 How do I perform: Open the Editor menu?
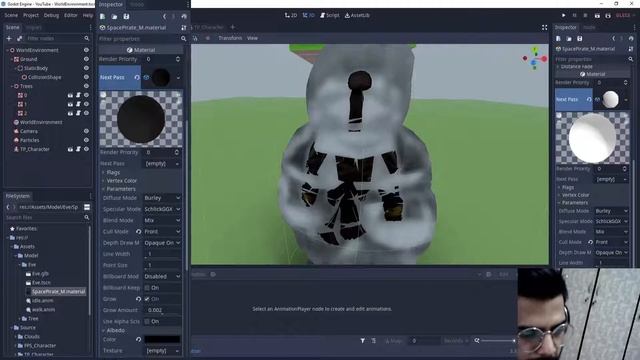coord(71,15)
